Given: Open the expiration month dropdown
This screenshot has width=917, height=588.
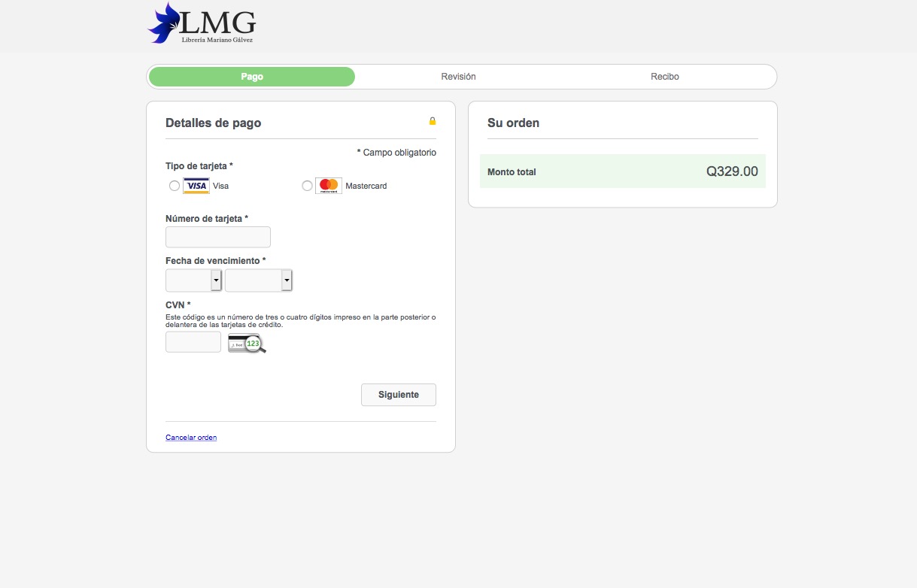Looking at the screenshot, I should [x=193, y=280].
